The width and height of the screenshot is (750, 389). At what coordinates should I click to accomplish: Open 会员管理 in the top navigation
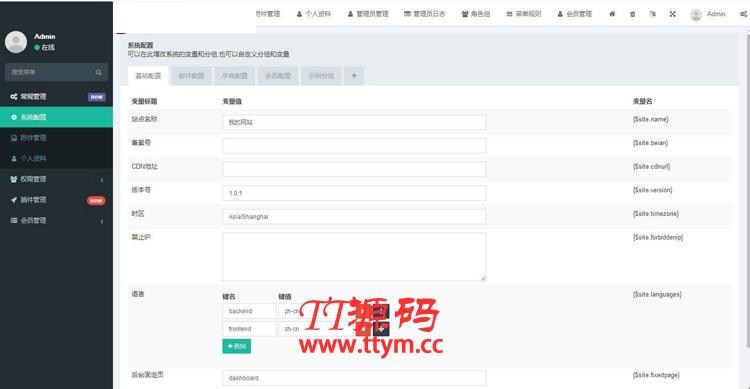(x=574, y=14)
